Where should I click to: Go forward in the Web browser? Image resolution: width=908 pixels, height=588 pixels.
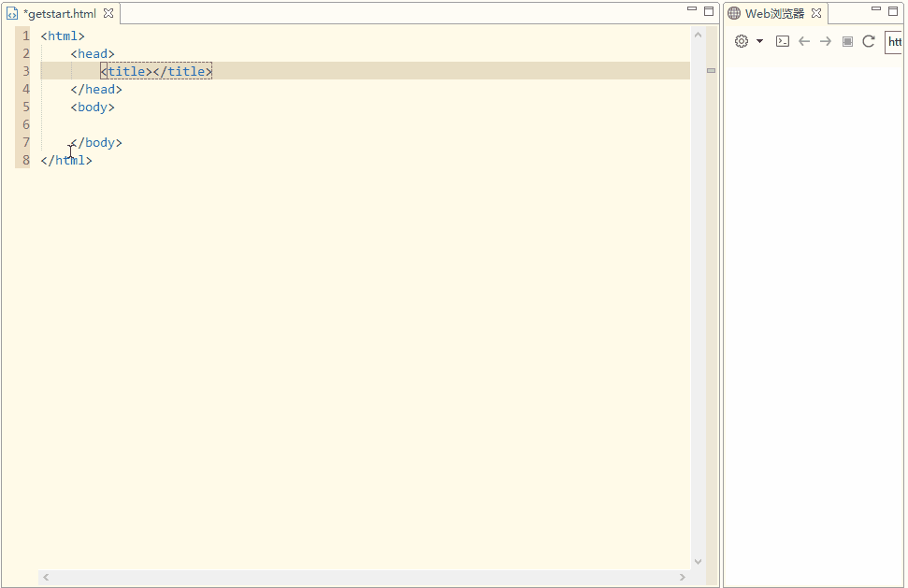point(826,41)
